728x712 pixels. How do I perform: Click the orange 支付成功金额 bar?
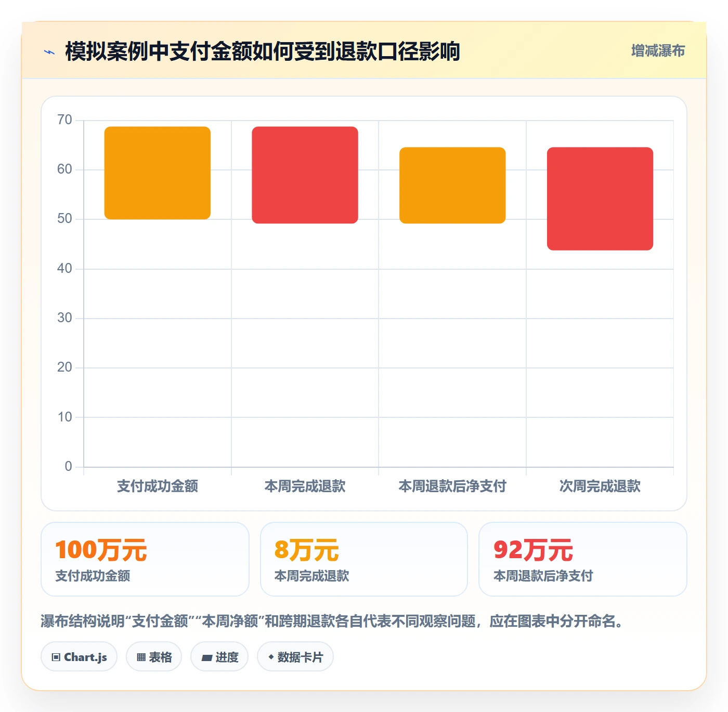coord(158,173)
